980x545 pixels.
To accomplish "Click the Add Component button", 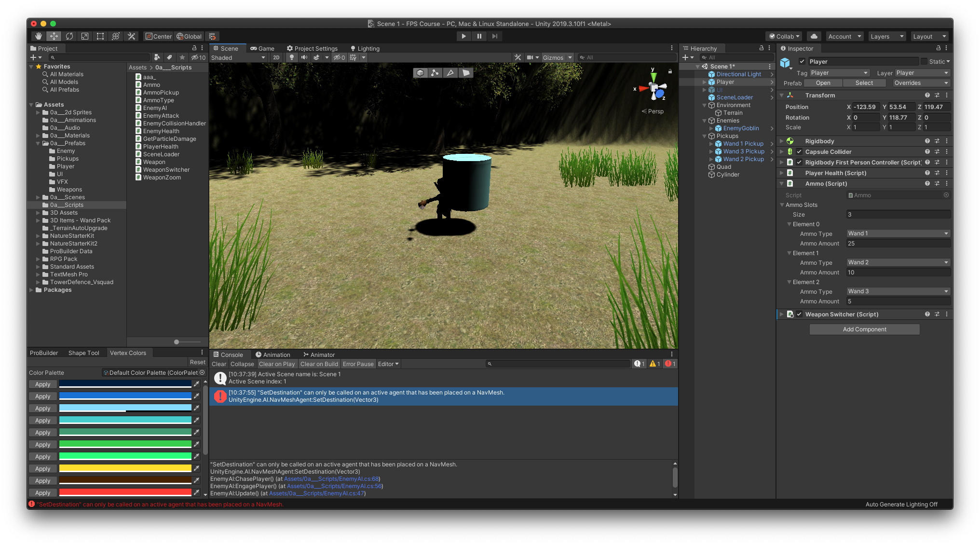I will [864, 329].
